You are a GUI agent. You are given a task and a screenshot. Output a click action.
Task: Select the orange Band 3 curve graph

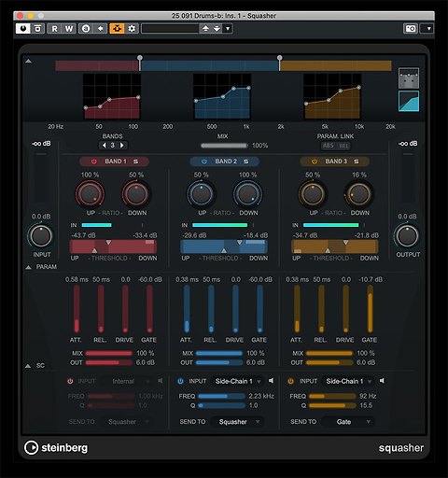pyautogui.click(x=332, y=96)
